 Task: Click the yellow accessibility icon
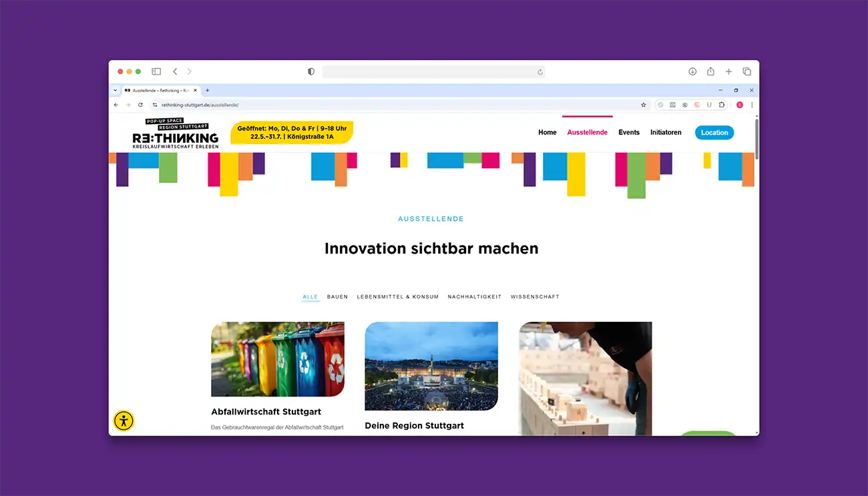124,421
